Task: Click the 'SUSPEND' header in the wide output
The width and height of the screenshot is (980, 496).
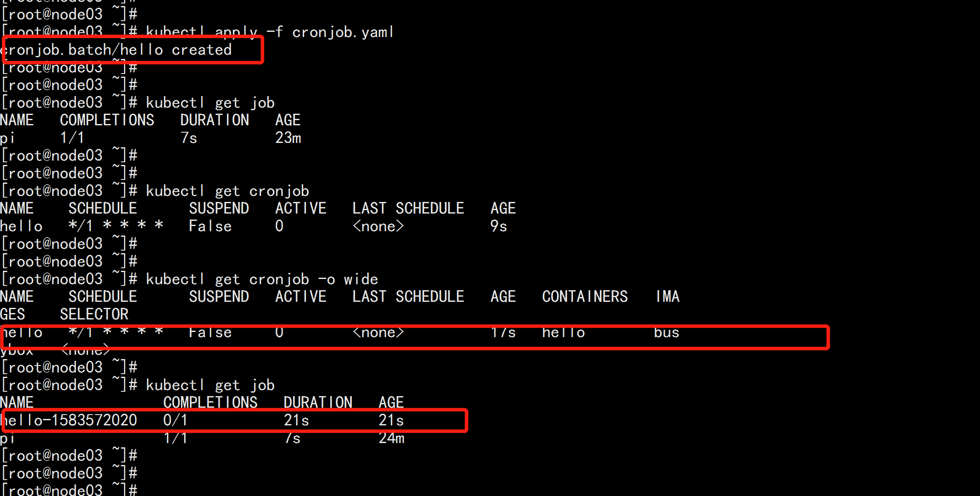Action: 219,297
